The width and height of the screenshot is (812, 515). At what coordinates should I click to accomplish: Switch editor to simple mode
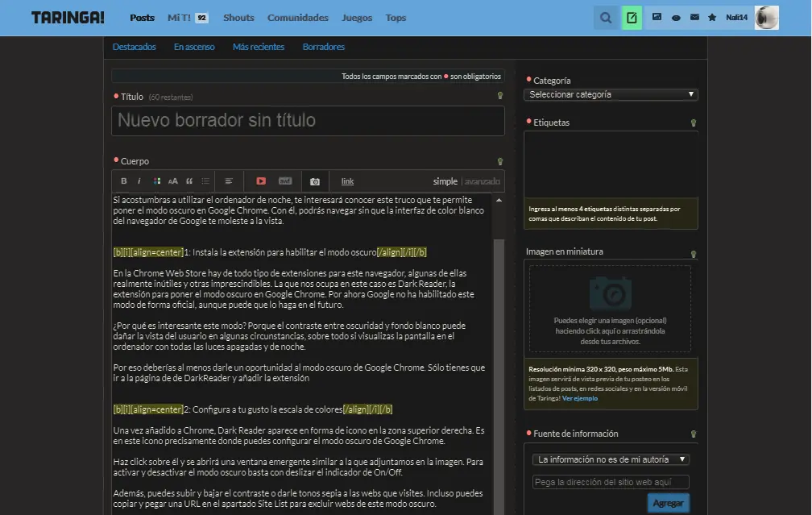445,181
